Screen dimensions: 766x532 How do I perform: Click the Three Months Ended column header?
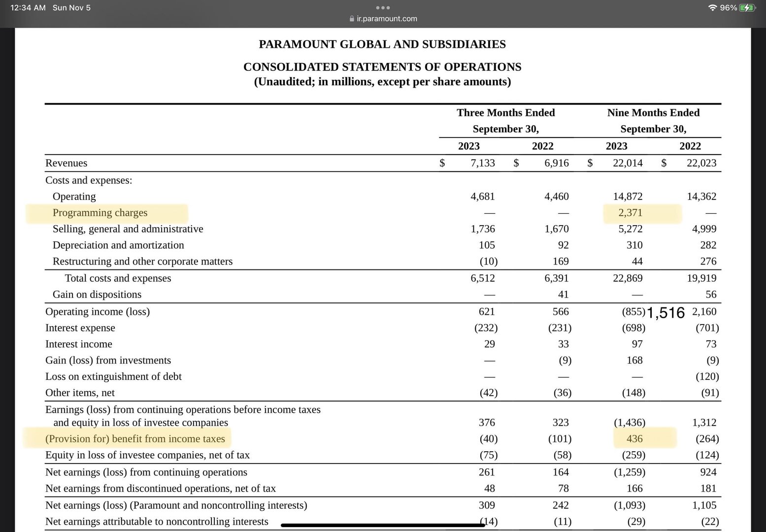tap(505, 113)
